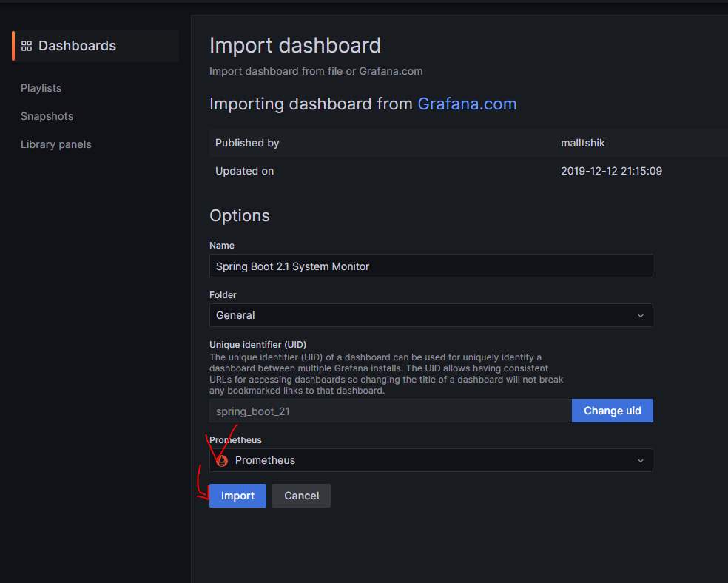
Task: Click the Prometheus flame datasource icon
Action: point(222,460)
